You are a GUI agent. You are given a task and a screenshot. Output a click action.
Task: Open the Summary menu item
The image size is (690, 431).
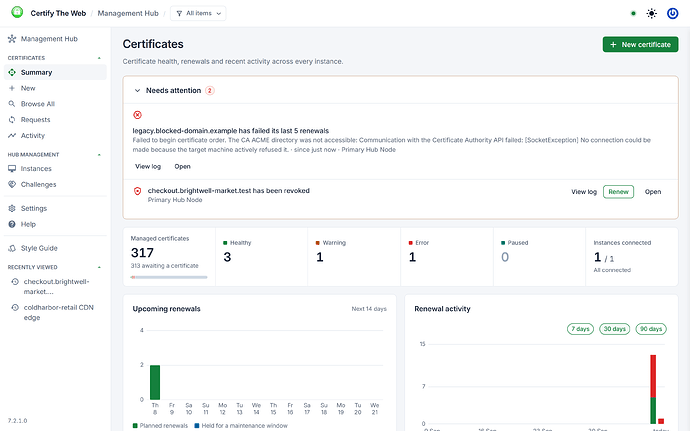55,72
